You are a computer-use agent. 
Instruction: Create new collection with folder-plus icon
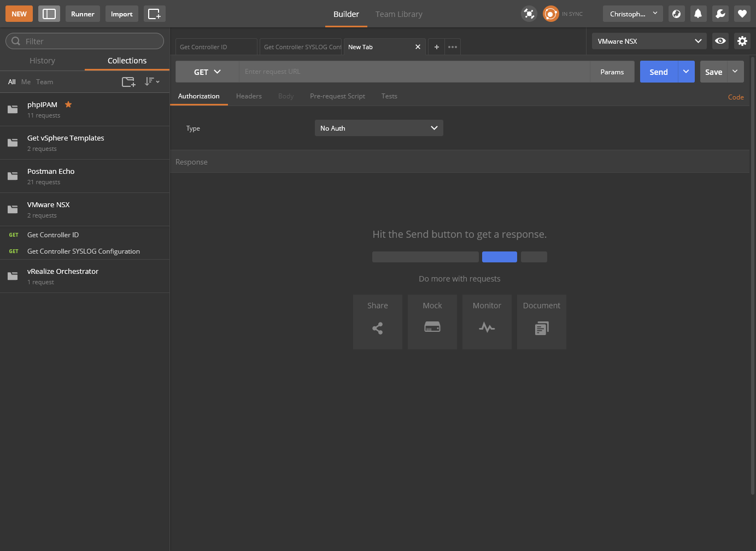[128, 82]
